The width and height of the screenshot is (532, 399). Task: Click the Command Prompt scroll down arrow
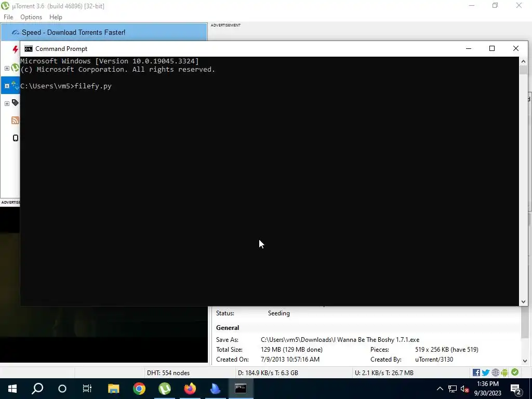(x=523, y=302)
